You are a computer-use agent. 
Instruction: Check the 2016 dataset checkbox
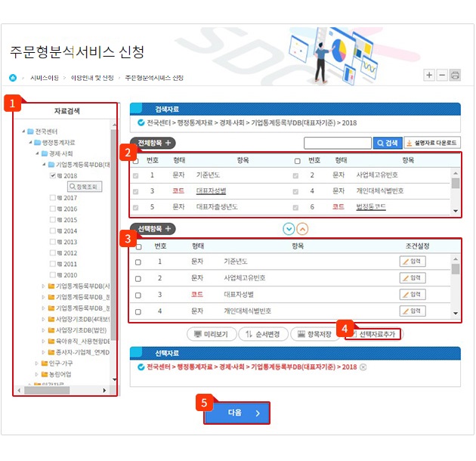(x=53, y=209)
